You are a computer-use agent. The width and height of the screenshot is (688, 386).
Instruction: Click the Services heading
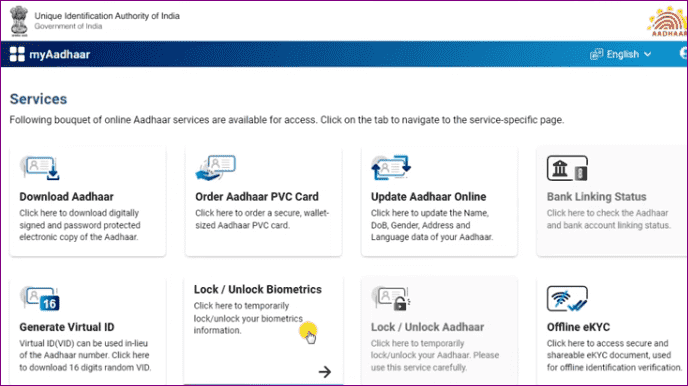click(39, 99)
